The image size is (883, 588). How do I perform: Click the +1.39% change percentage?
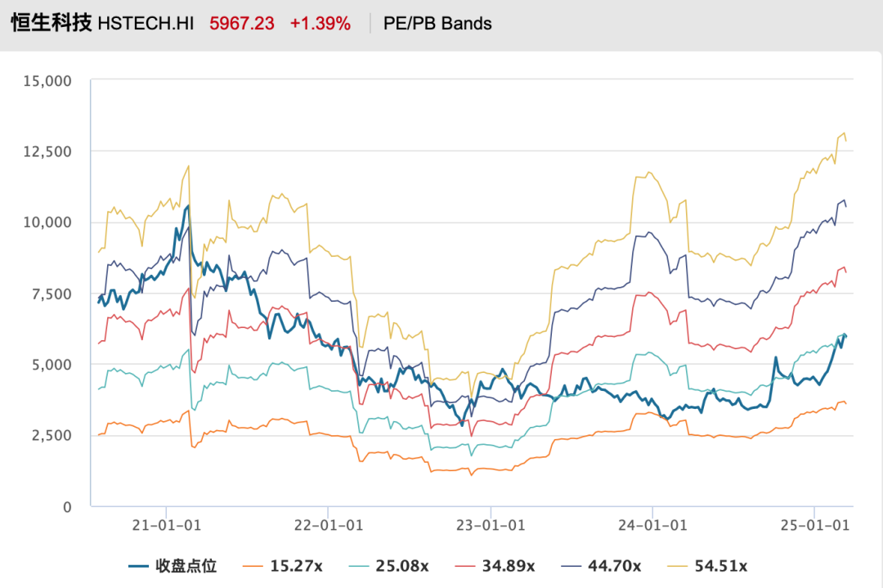(x=320, y=24)
